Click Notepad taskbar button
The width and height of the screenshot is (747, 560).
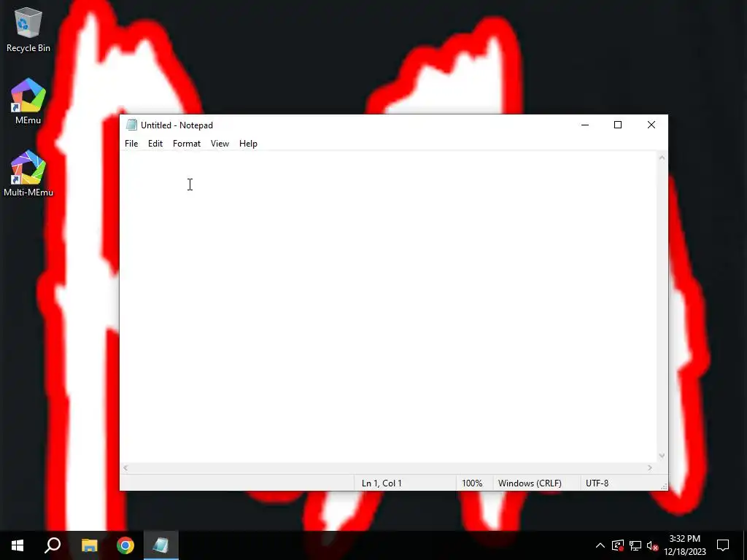(161, 545)
